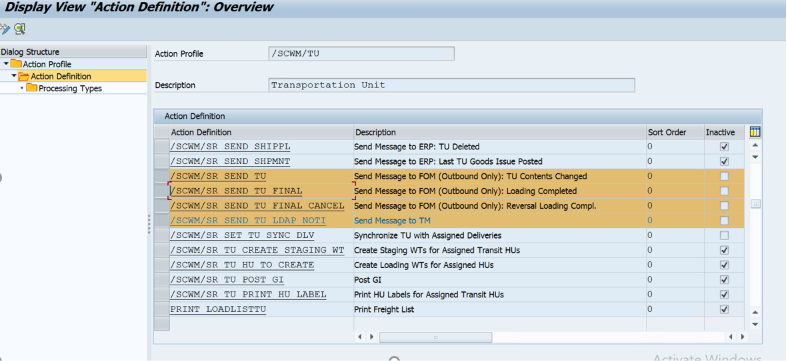Click the Description field Transportation Unit
The image size is (787, 361).
[451, 85]
